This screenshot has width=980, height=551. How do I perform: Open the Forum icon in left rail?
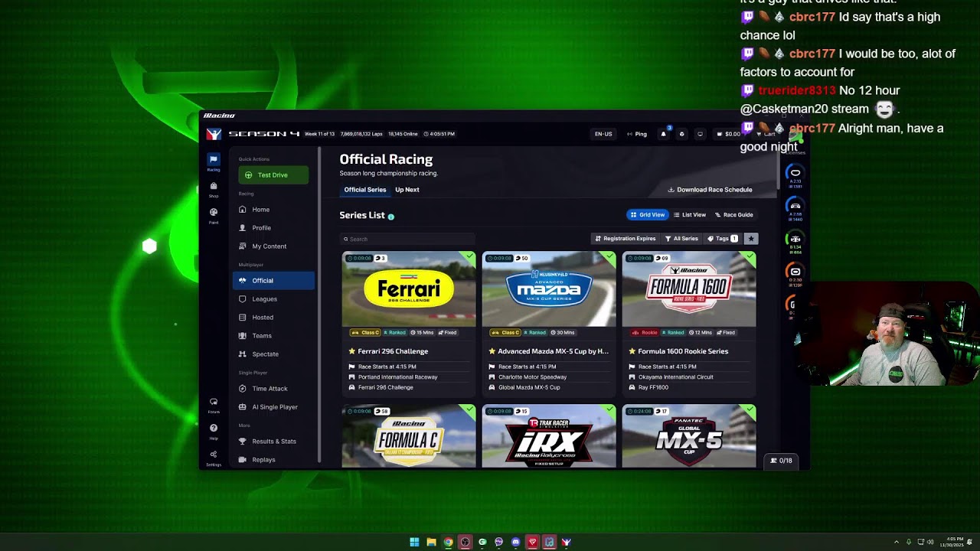click(x=214, y=405)
